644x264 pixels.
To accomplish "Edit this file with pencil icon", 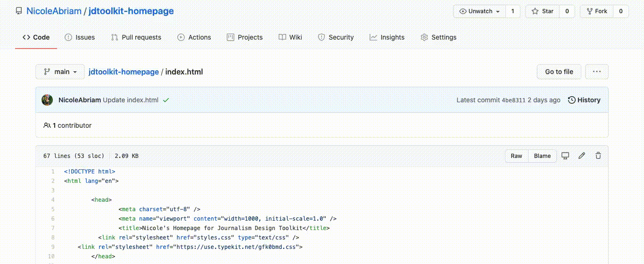I will pyautogui.click(x=582, y=156).
